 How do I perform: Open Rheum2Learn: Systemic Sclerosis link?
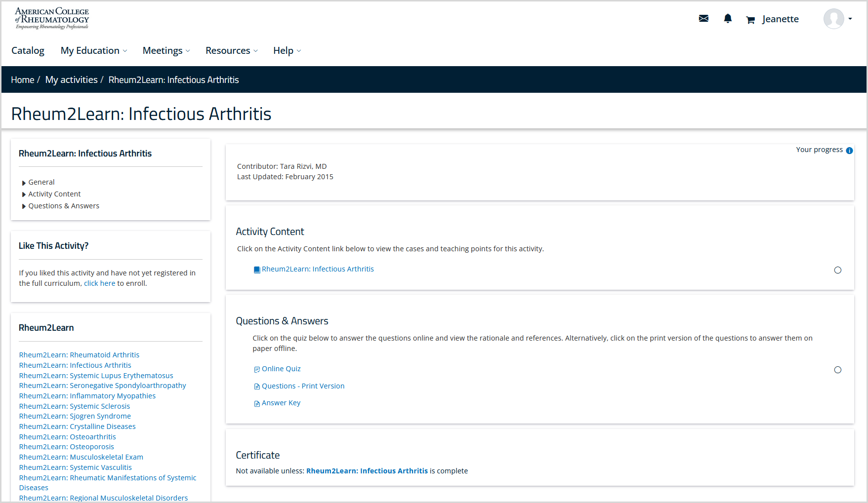coord(75,406)
